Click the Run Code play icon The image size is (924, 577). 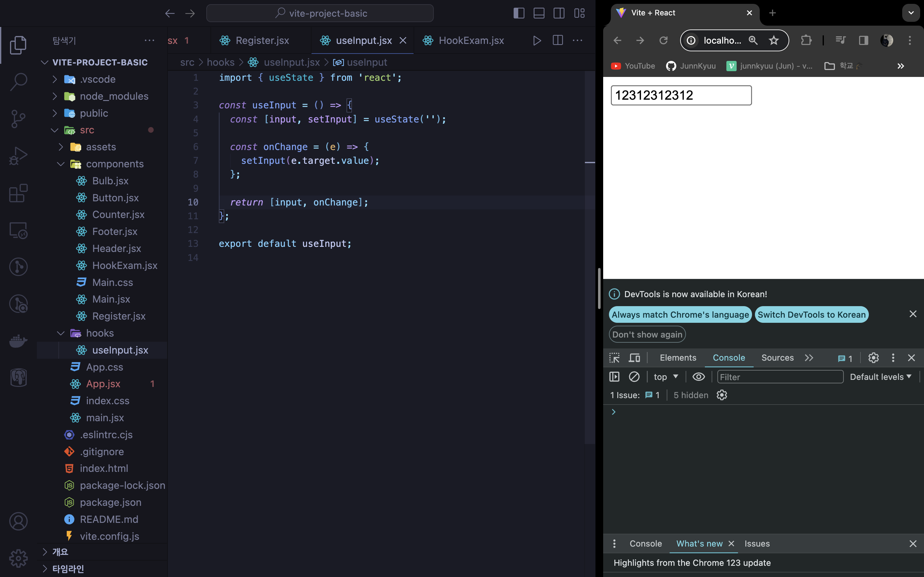[x=537, y=40]
